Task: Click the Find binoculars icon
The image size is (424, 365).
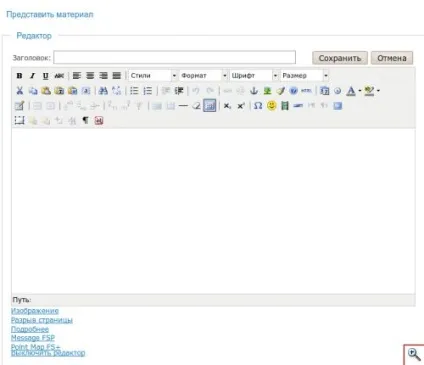Action: (x=103, y=91)
